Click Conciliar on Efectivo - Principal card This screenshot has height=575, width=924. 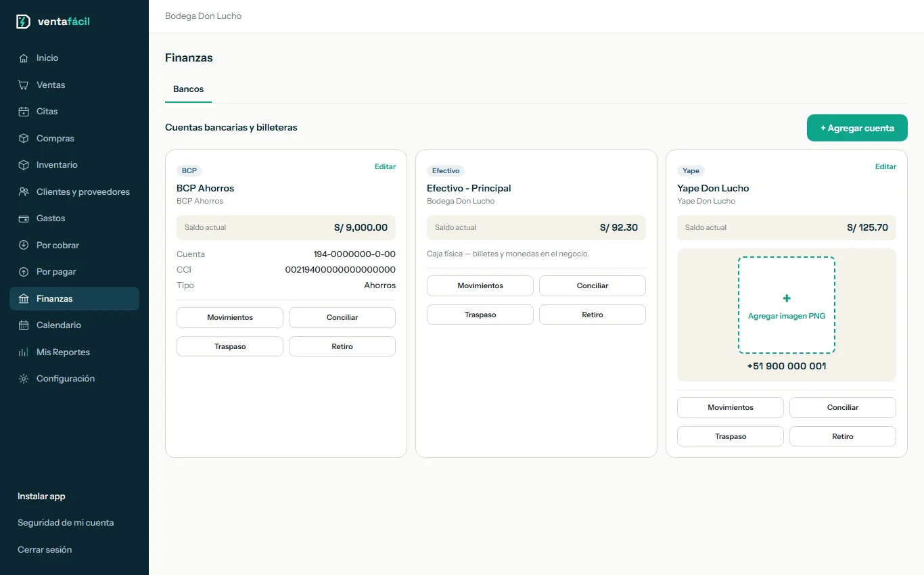point(593,285)
